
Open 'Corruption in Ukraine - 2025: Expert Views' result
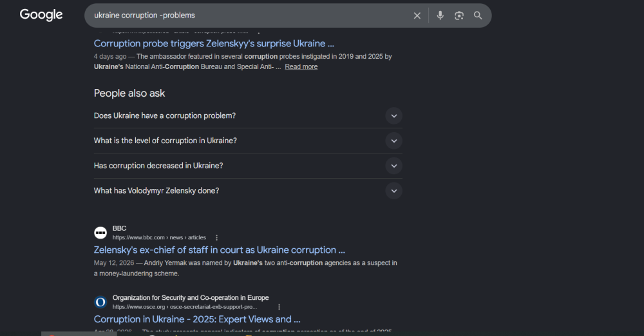coord(197,319)
